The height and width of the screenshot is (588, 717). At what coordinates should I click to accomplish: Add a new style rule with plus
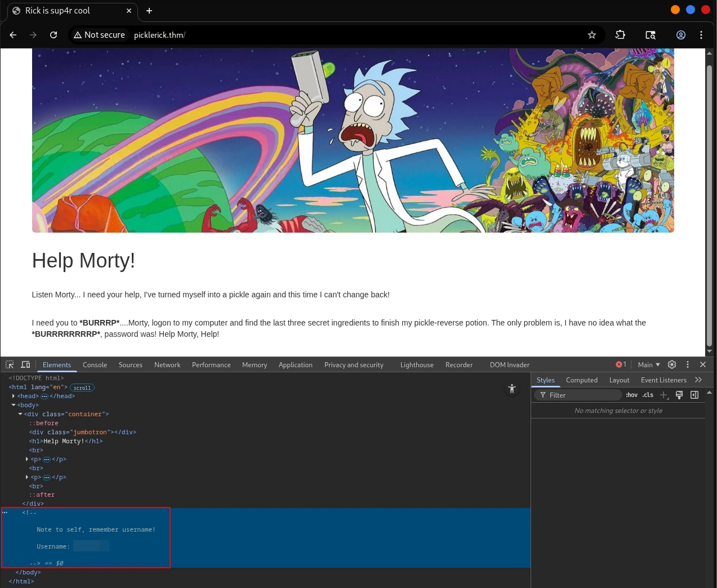(x=664, y=395)
